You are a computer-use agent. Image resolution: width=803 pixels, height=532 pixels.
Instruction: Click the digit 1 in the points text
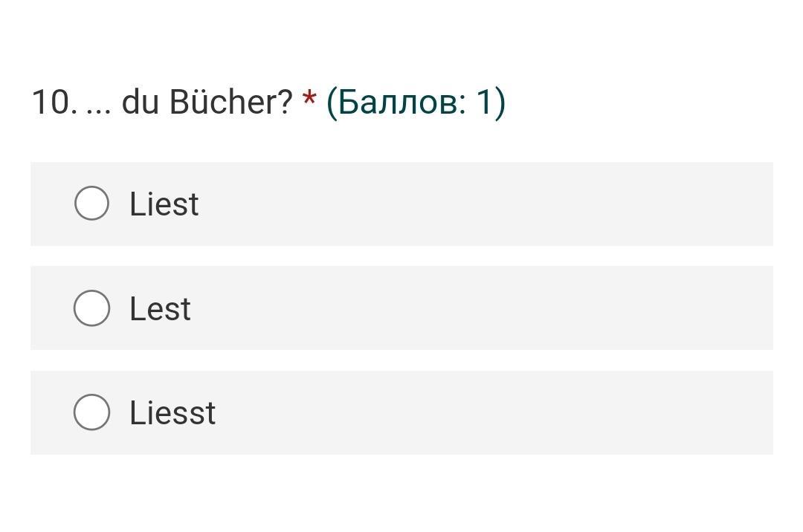[x=483, y=102]
